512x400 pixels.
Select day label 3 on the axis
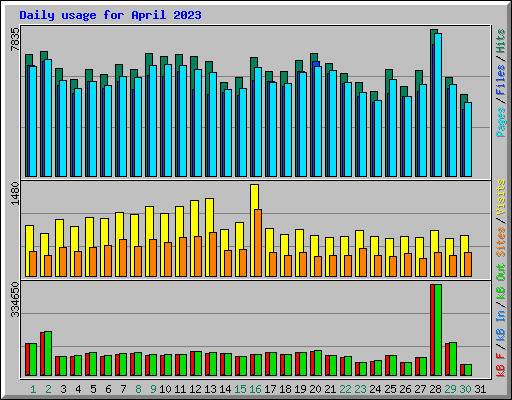(x=63, y=389)
